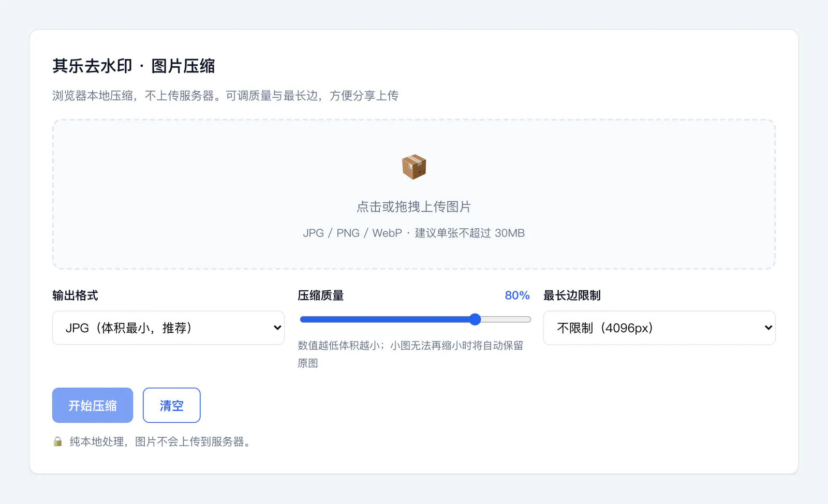Click the 数值越低体积越小 hint text
Screen dimensions: 828x504
coord(411,354)
